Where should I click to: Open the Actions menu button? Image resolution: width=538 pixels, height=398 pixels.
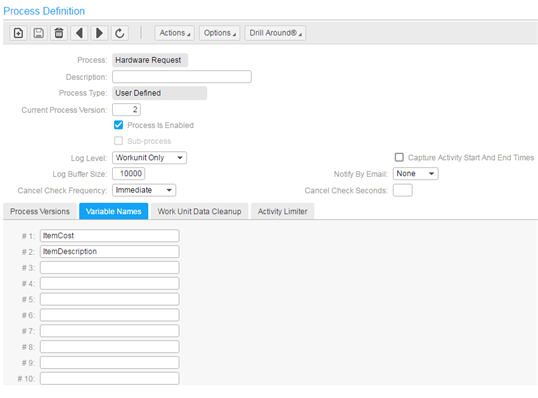(x=175, y=33)
